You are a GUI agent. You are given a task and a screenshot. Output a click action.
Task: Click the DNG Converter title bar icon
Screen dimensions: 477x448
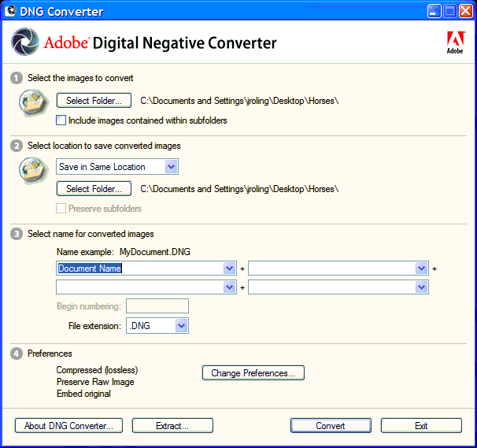(10, 11)
